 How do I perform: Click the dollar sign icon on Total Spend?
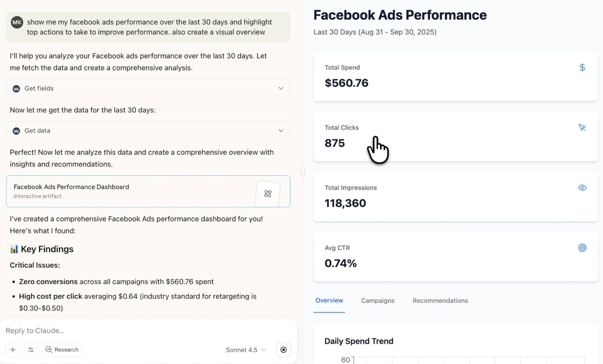[x=582, y=68]
